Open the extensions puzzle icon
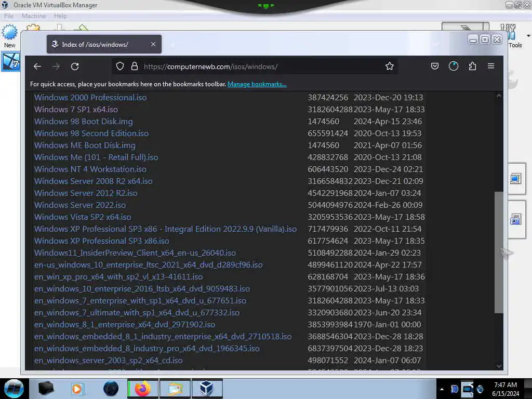The image size is (532, 399). pos(472,66)
